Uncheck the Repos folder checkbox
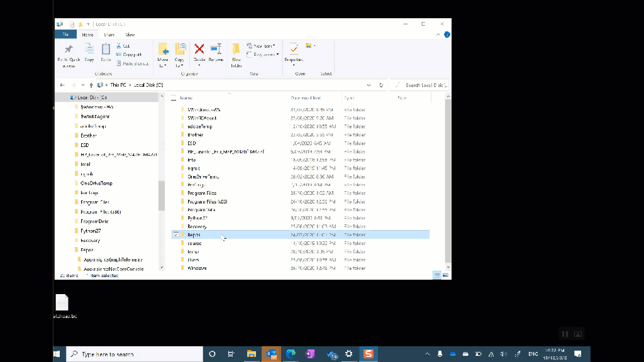 pyautogui.click(x=175, y=235)
